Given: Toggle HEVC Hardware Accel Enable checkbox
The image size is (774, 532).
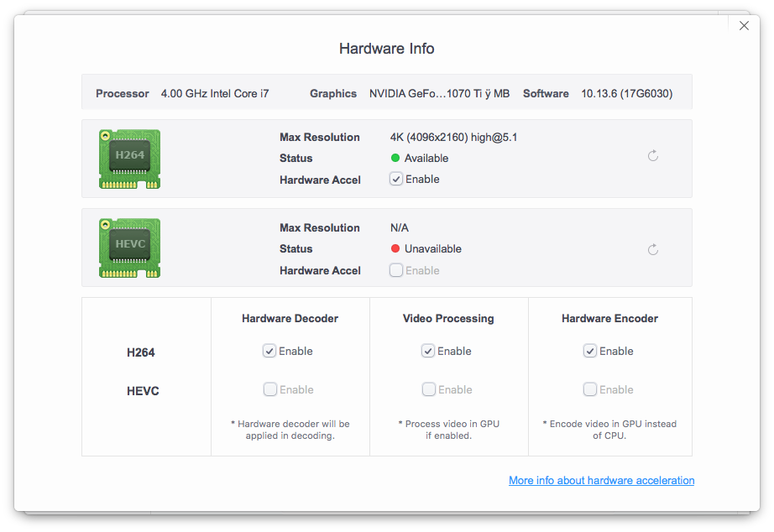Looking at the screenshot, I should [396, 270].
